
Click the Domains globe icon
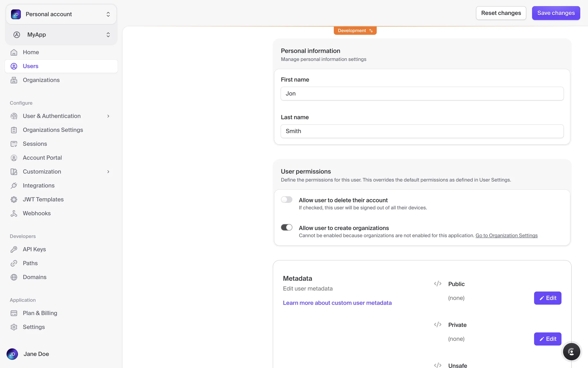pyautogui.click(x=14, y=277)
